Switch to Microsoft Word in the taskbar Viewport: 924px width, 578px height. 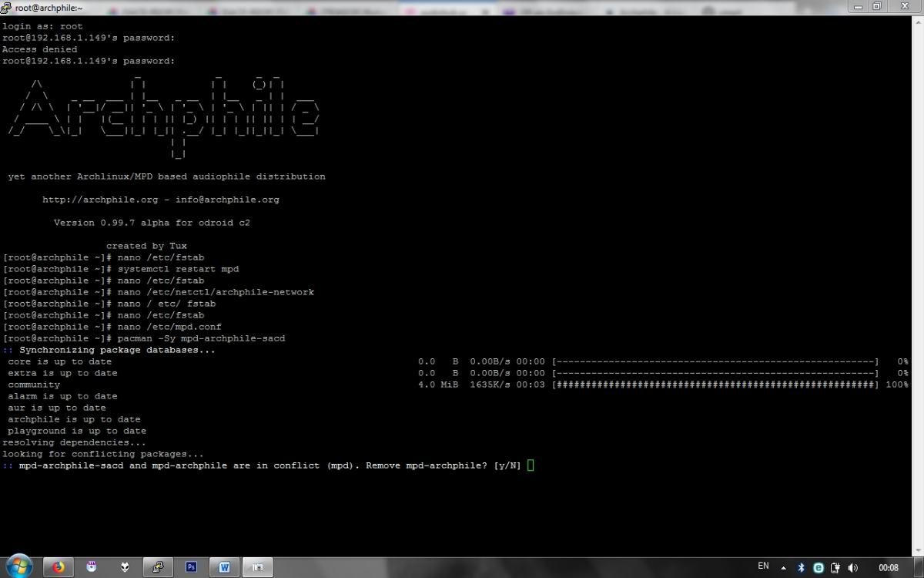click(225, 567)
